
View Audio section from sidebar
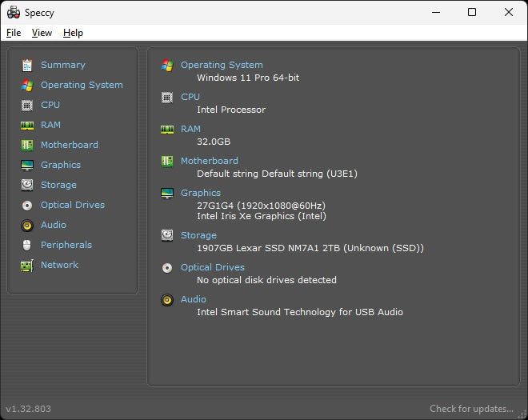click(x=54, y=225)
